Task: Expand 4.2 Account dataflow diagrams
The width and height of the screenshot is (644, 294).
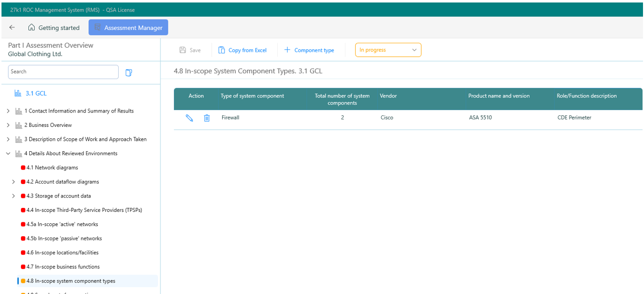Action: coord(13,182)
